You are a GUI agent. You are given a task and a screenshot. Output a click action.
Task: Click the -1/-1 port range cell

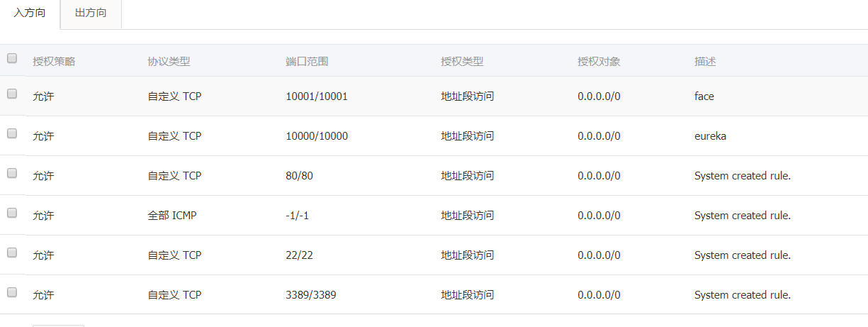[x=297, y=216]
